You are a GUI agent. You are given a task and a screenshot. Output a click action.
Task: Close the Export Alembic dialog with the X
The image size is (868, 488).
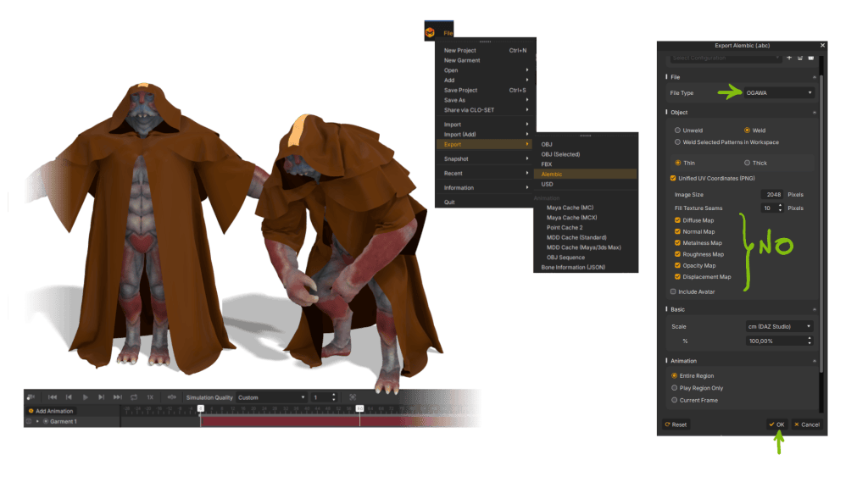click(x=822, y=46)
